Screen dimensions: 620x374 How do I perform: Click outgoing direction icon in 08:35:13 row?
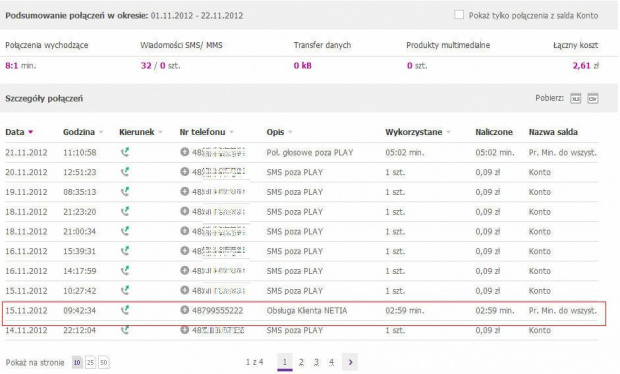125,192
